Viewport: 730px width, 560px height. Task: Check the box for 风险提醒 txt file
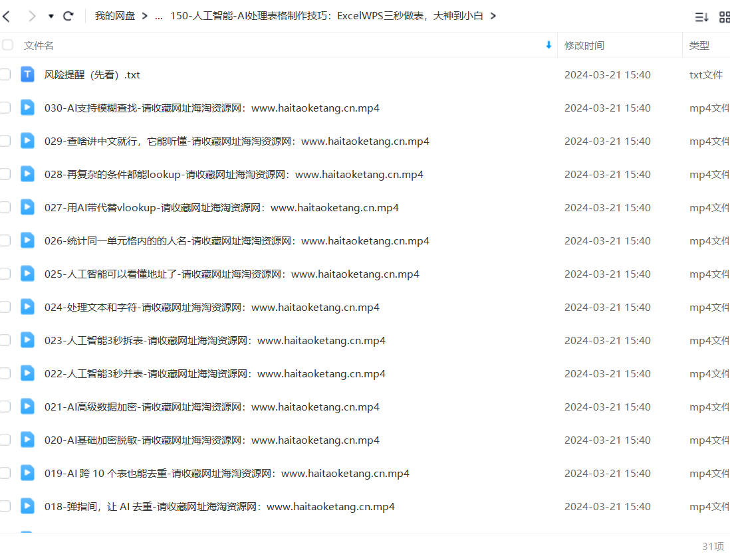(5, 74)
